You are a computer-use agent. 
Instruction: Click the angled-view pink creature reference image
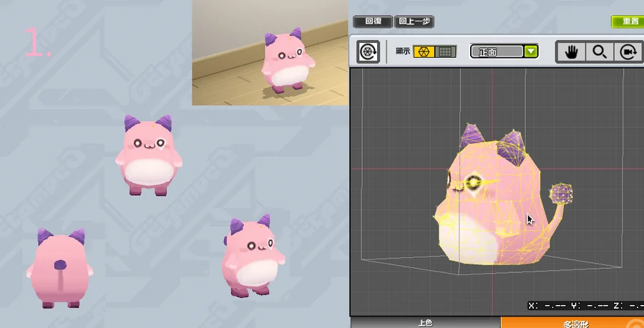253,257
